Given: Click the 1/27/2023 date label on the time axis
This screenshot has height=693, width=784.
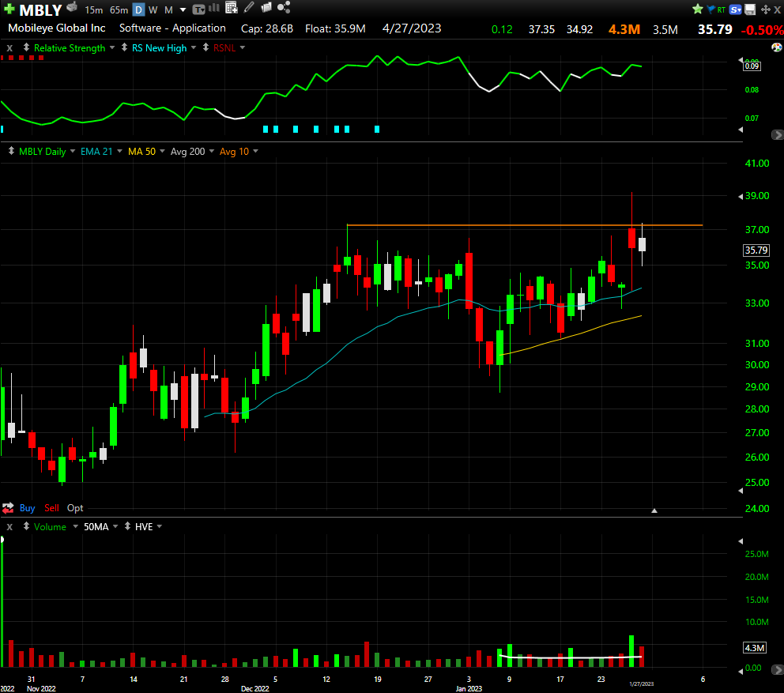Looking at the screenshot, I should click(x=642, y=684).
